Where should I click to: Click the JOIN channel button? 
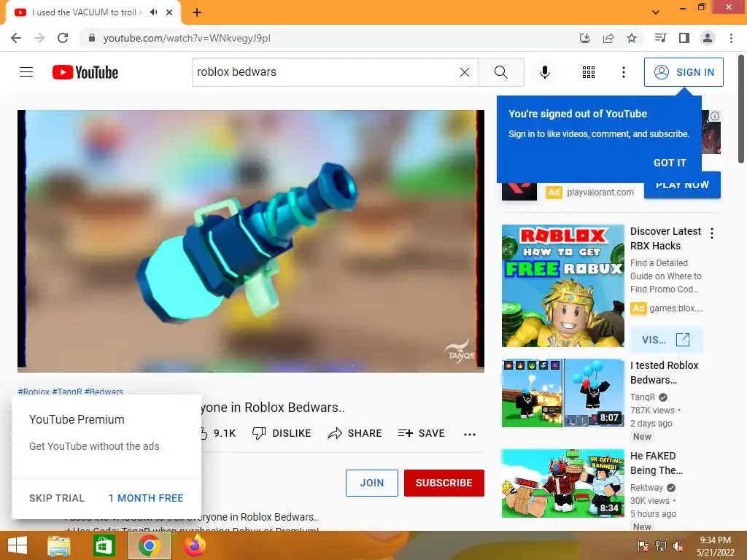(371, 483)
